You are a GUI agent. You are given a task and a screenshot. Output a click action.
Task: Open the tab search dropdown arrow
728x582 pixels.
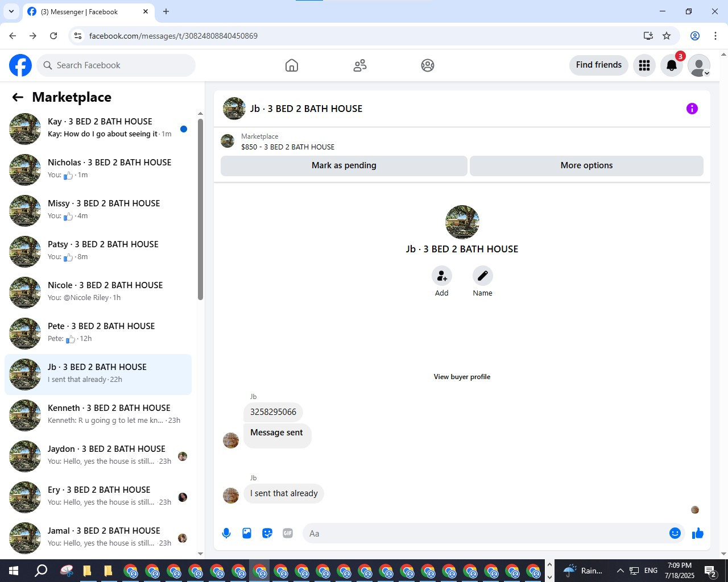tap(11, 11)
